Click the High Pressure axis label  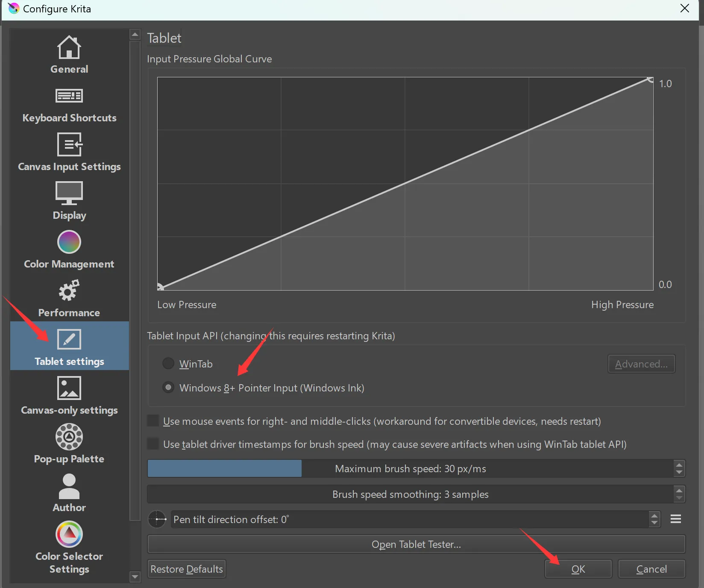pos(622,305)
